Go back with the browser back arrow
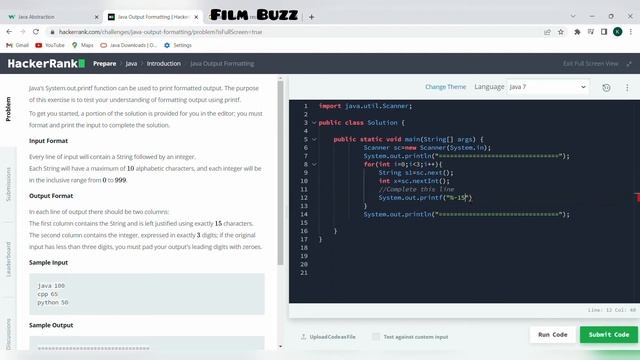 [9, 32]
